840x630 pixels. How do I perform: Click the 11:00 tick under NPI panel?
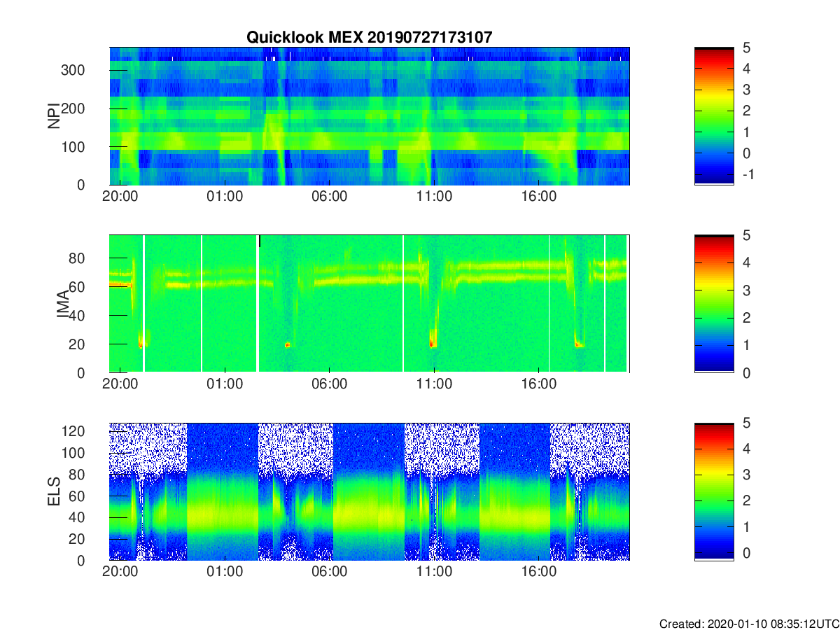point(434,197)
